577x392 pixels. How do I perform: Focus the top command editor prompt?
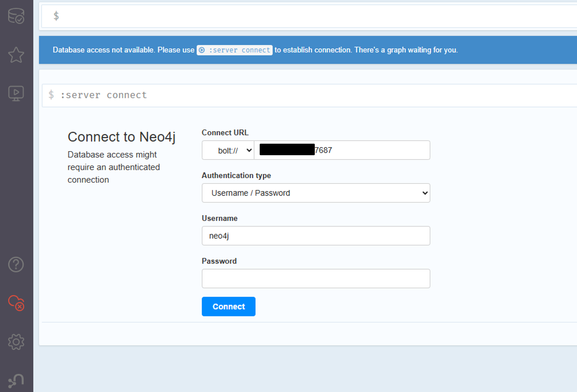[x=309, y=16]
